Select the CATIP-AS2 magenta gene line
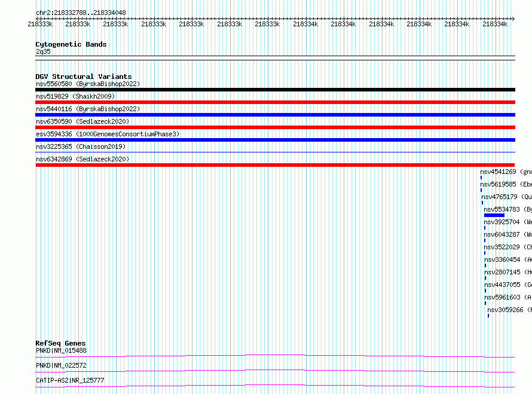The height and width of the screenshot is (394, 532). click(275, 386)
